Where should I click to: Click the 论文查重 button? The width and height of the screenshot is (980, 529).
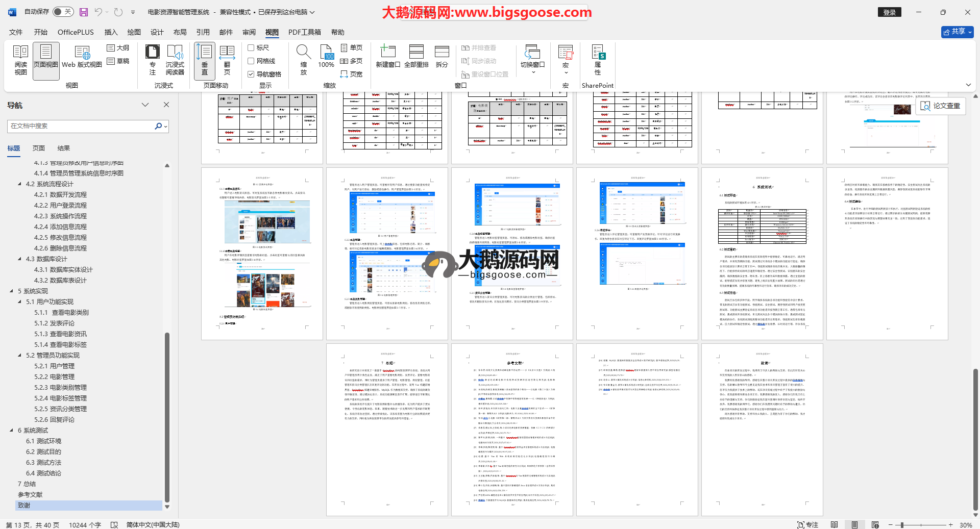point(941,106)
